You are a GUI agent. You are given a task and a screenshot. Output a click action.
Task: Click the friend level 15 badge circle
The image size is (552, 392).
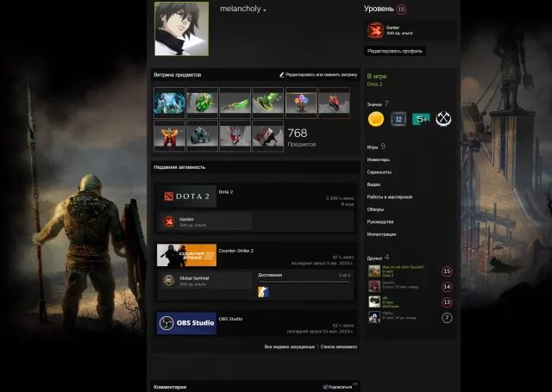coord(447,271)
